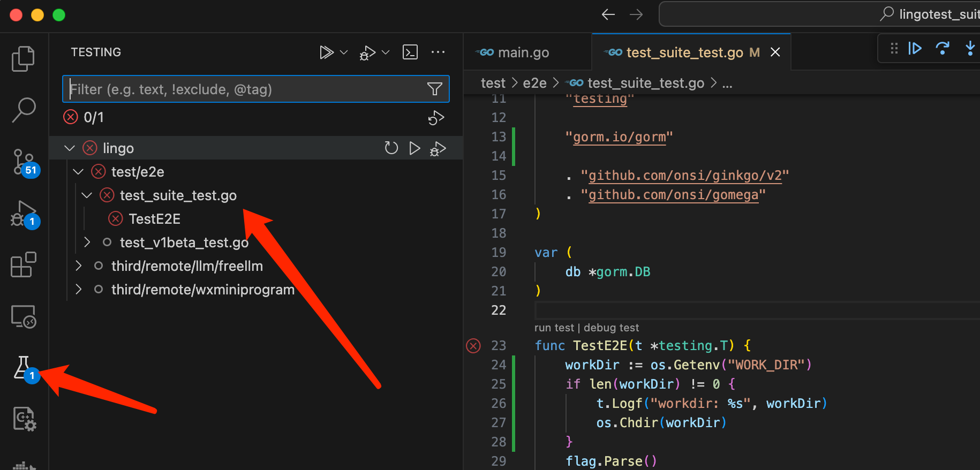The image size is (980, 470).
Task: Click line number 22 in gutter
Action: click(499, 310)
